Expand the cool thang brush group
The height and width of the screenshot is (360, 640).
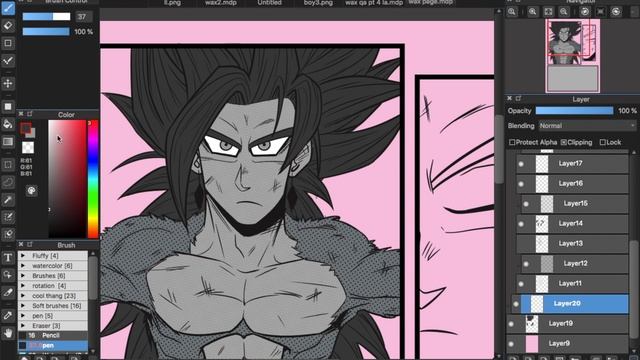[x=23, y=296]
